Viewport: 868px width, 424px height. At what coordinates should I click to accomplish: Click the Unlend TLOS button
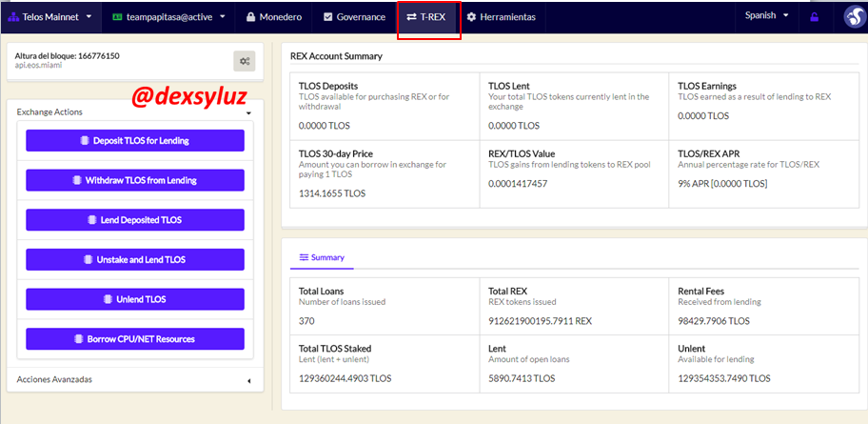point(135,299)
